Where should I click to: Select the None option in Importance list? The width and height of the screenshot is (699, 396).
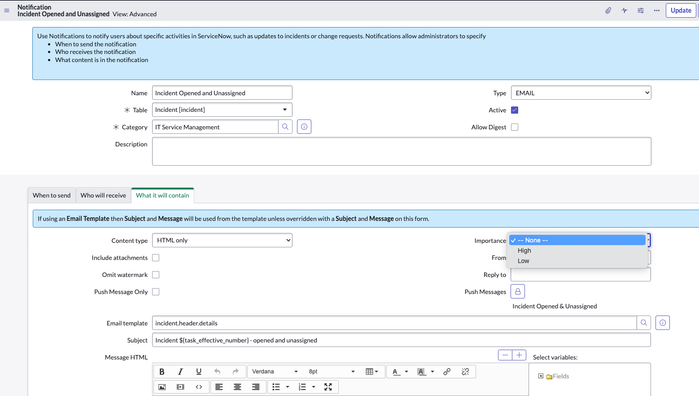(578, 240)
